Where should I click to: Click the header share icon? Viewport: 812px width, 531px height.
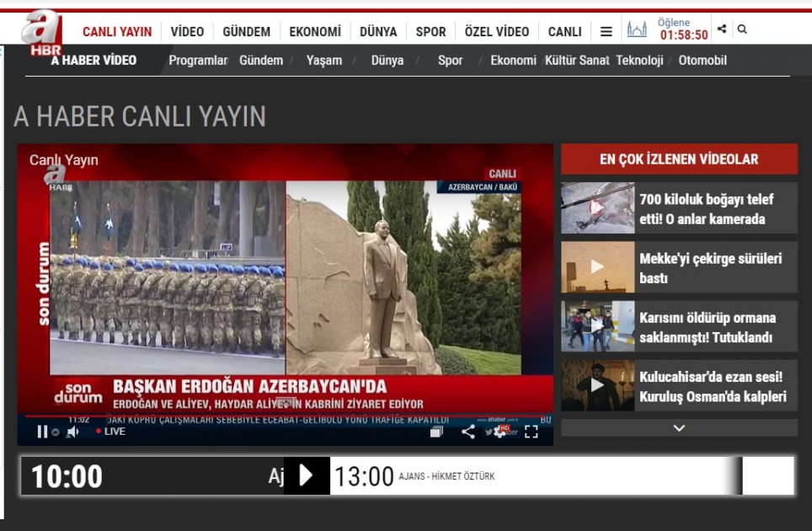click(722, 29)
